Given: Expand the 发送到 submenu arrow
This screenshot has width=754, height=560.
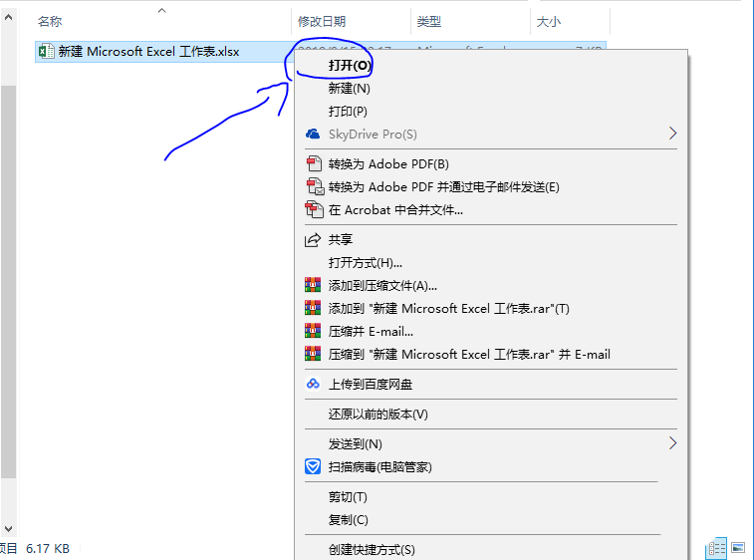Looking at the screenshot, I should (672, 443).
